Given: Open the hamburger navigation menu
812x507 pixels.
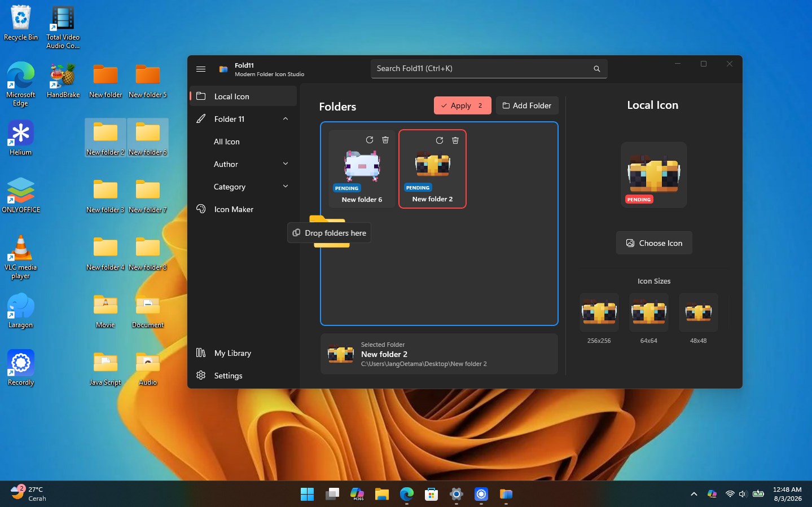Looking at the screenshot, I should tap(201, 69).
